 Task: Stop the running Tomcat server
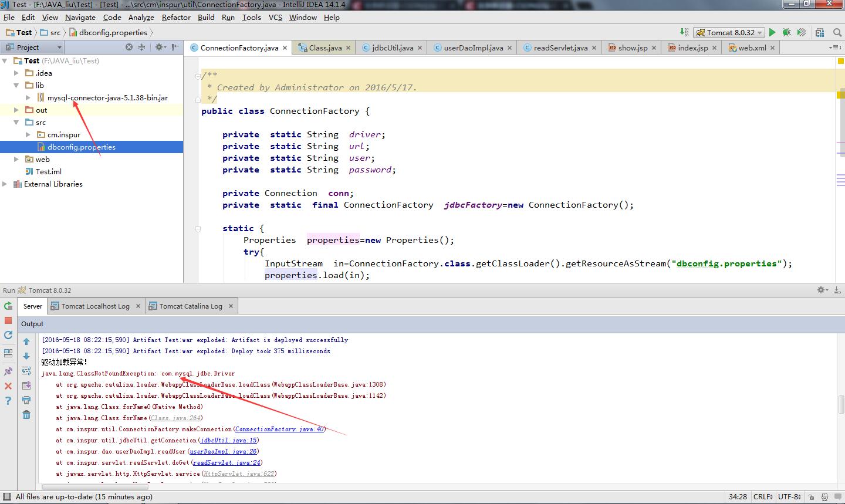(8, 320)
